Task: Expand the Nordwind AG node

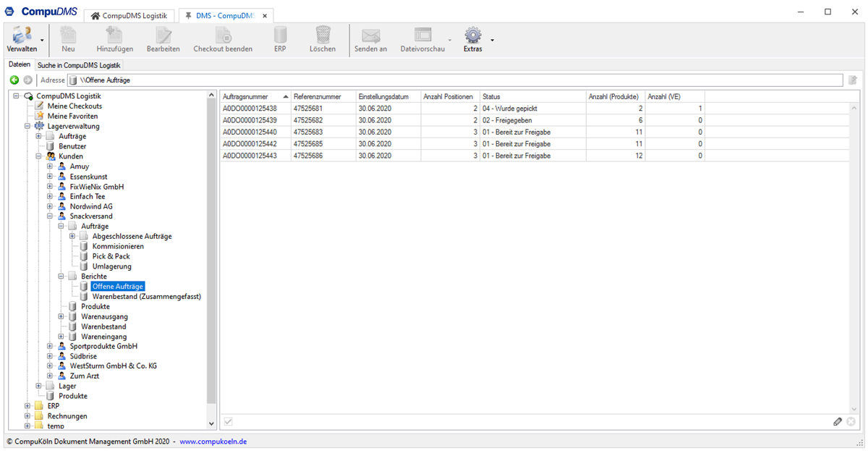Action: pos(50,206)
